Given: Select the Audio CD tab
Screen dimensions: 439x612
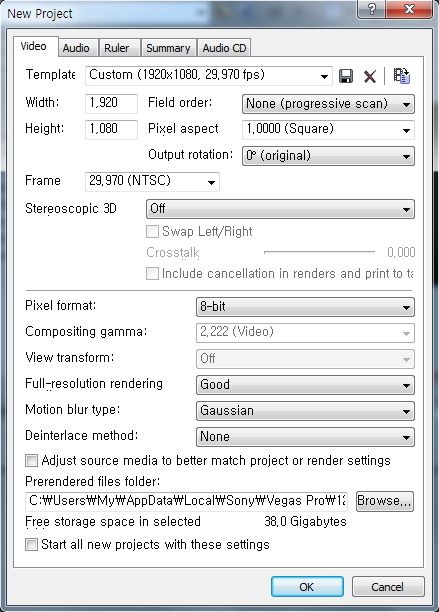Looking at the screenshot, I should [x=224, y=48].
